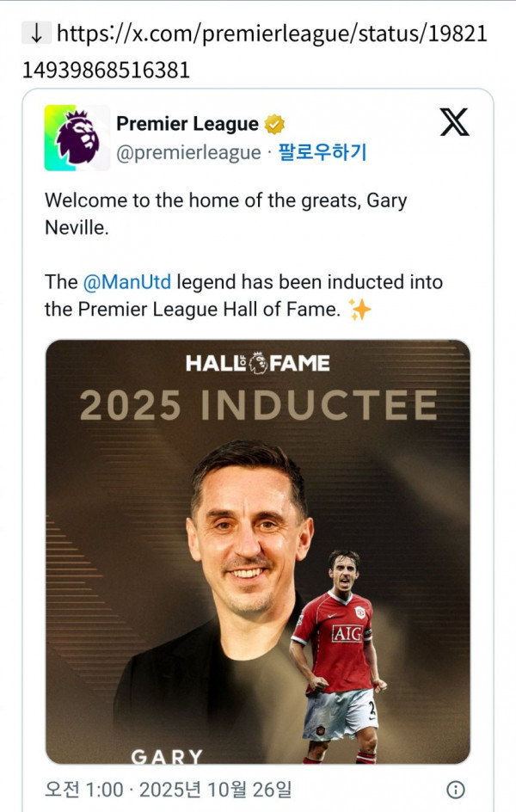Click the Premier League display name
516x812 pixels.
(187, 124)
